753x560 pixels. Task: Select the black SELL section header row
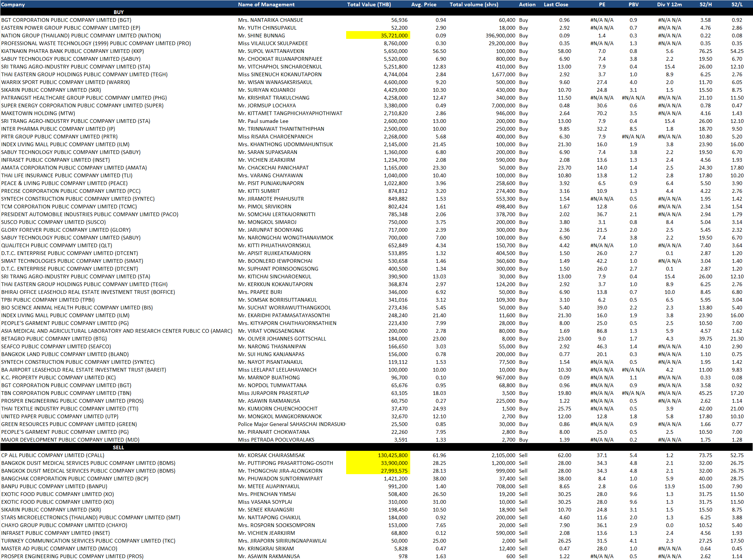[118, 447]
